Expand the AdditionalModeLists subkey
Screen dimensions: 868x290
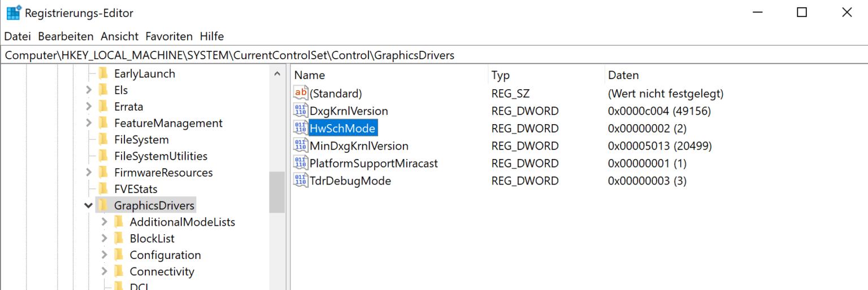(104, 222)
